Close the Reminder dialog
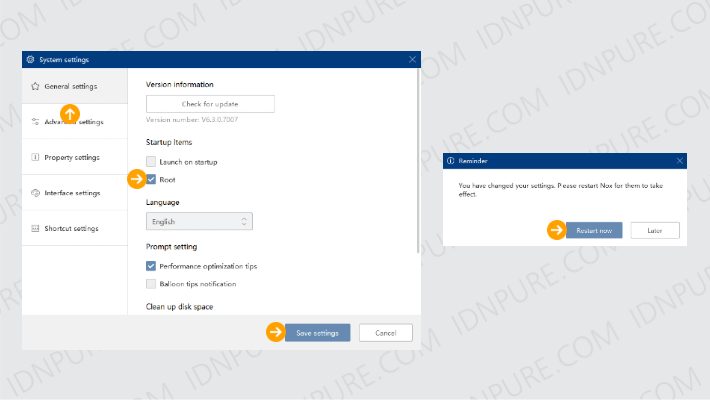 680,161
